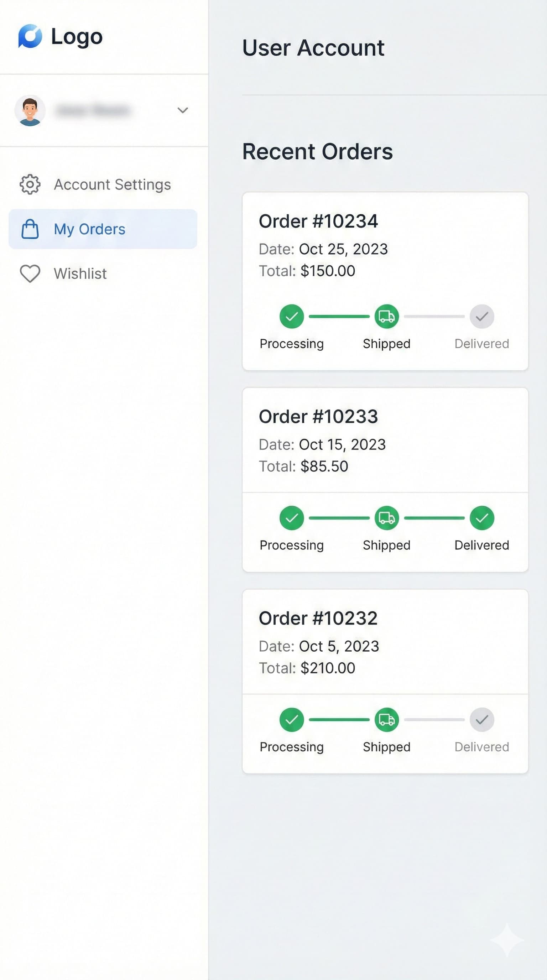The image size is (547, 980).
Task: Click the Account Settings gear icon
Action: click(x=30, y=185)
